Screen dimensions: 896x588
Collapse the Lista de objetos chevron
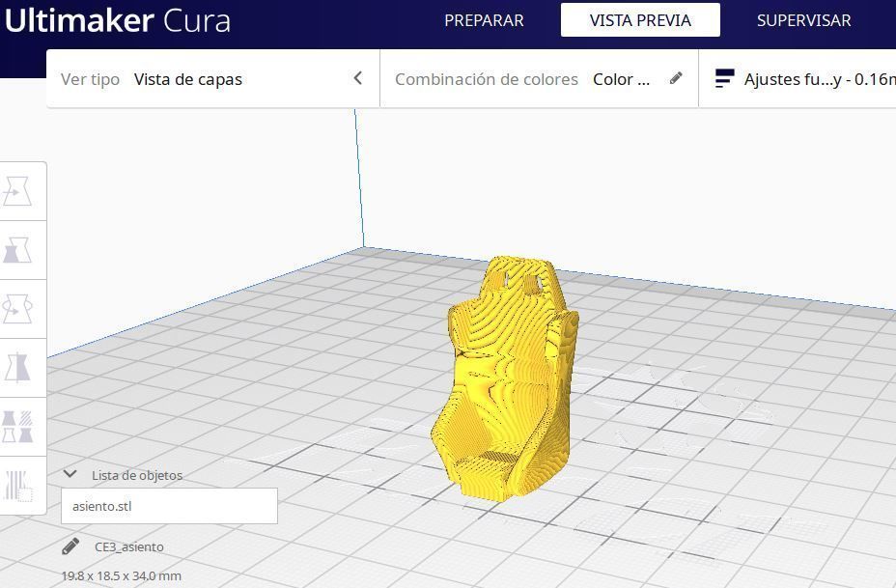[x=70, y=474]
